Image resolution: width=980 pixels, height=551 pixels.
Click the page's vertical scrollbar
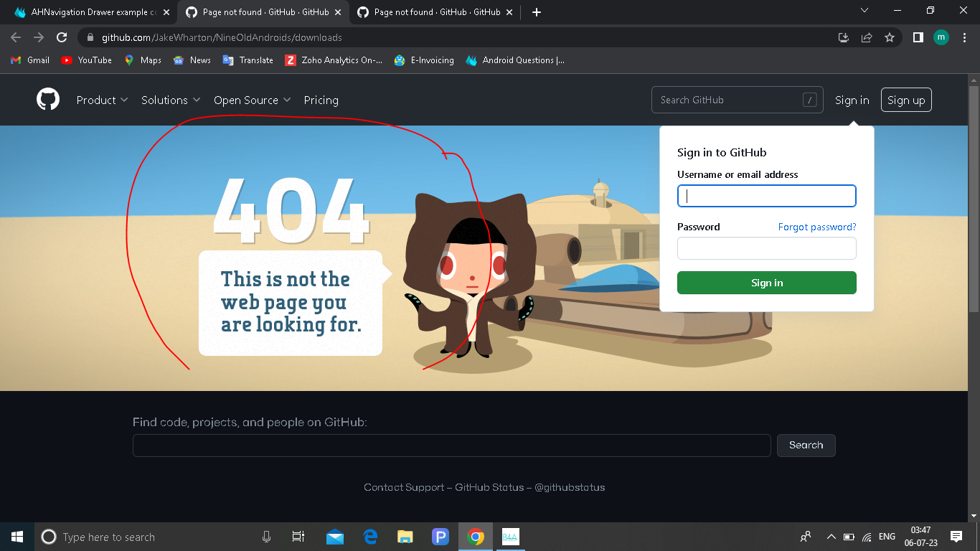click(x=974, y=199)
